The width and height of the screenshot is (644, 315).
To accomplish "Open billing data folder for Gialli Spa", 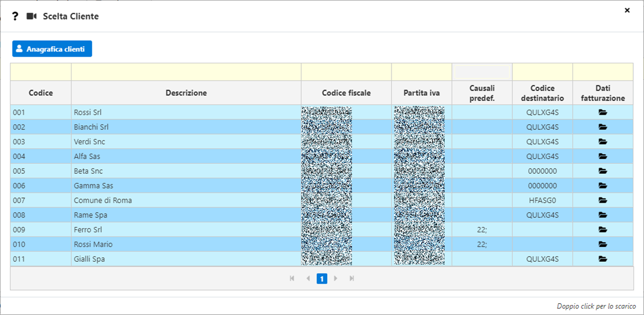I will point(603,259).
